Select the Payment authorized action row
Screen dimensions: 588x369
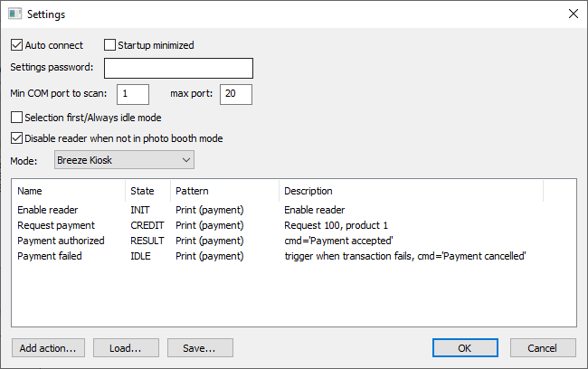[x=61, y=241]
